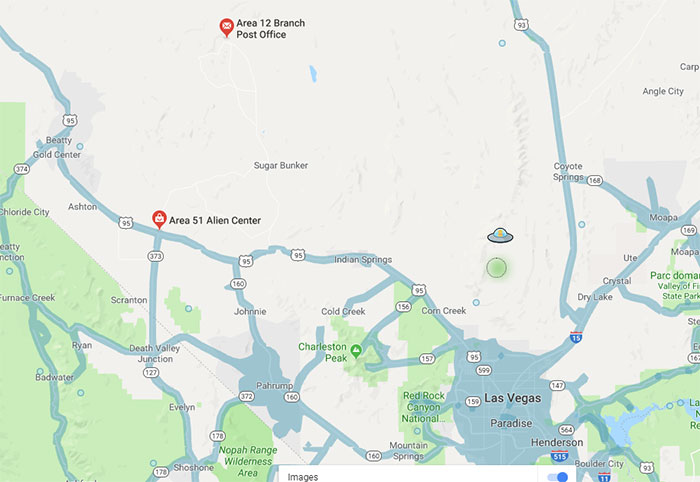The width and height of the screenshot is (700, 482).
Task: Click Red Rock Canyon National park label
Action: coord(423,407)
